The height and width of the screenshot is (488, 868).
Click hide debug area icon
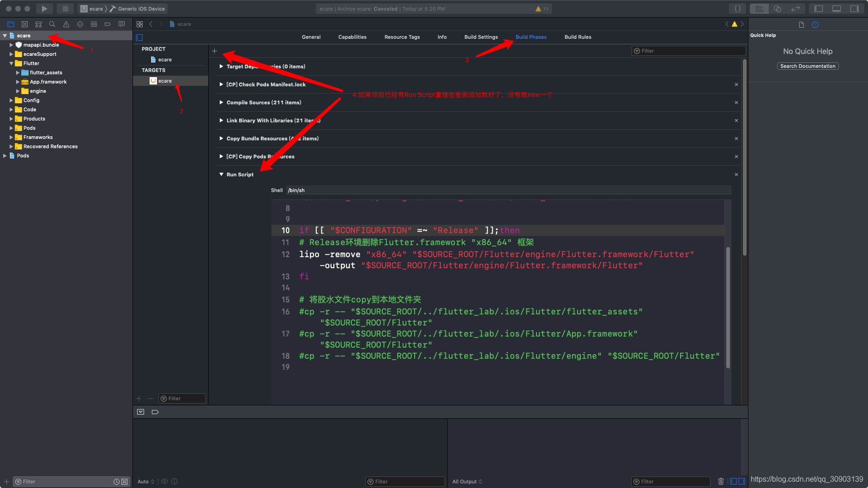[141, 412]
